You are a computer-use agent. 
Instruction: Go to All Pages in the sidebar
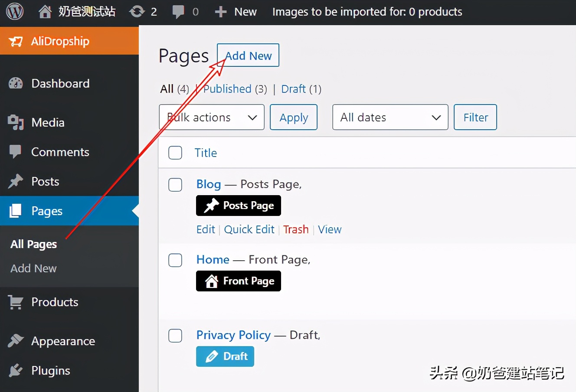[x=33, y=244]
